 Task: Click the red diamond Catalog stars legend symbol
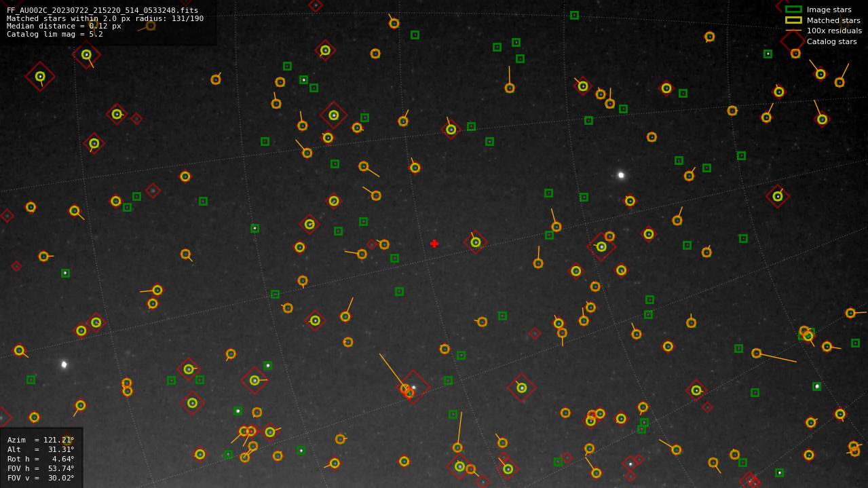(x=793, y=41)
